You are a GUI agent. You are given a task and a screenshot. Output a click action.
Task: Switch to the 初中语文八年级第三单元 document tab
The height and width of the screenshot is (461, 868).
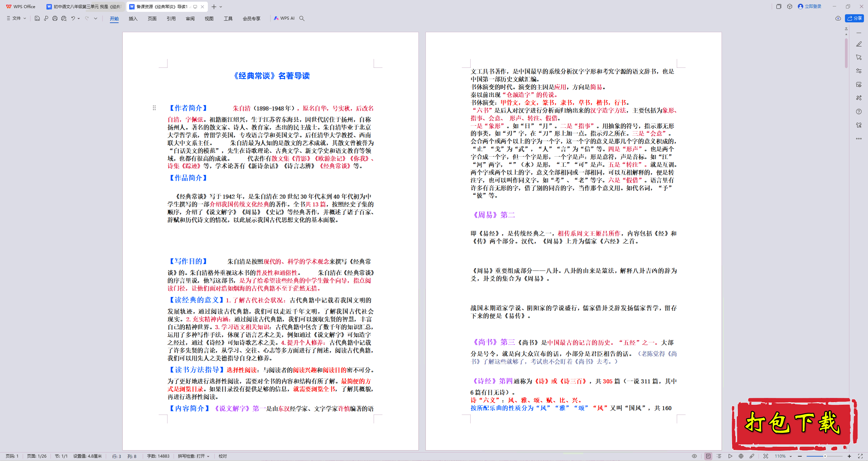(x=84, y=6)
